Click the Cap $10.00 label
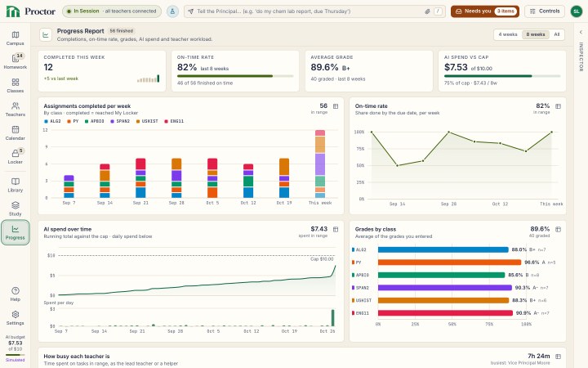588x368 pixels. tap(322, 259)
